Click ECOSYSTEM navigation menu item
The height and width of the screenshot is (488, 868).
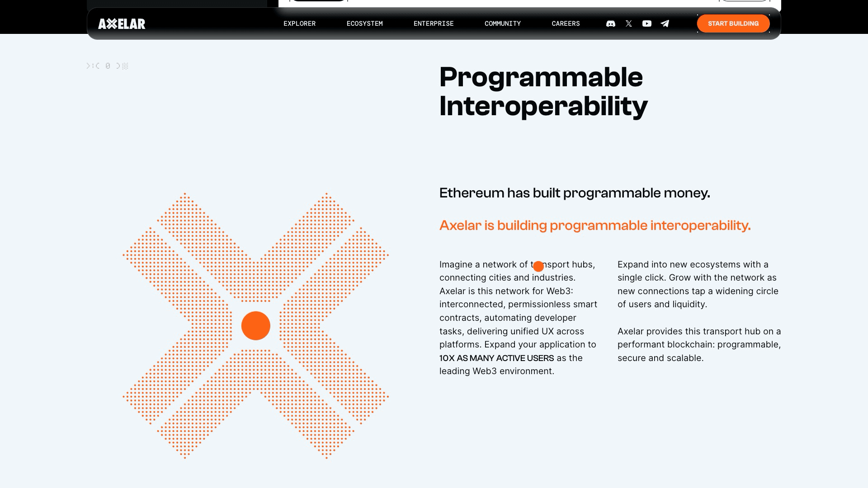coord(364,23)
